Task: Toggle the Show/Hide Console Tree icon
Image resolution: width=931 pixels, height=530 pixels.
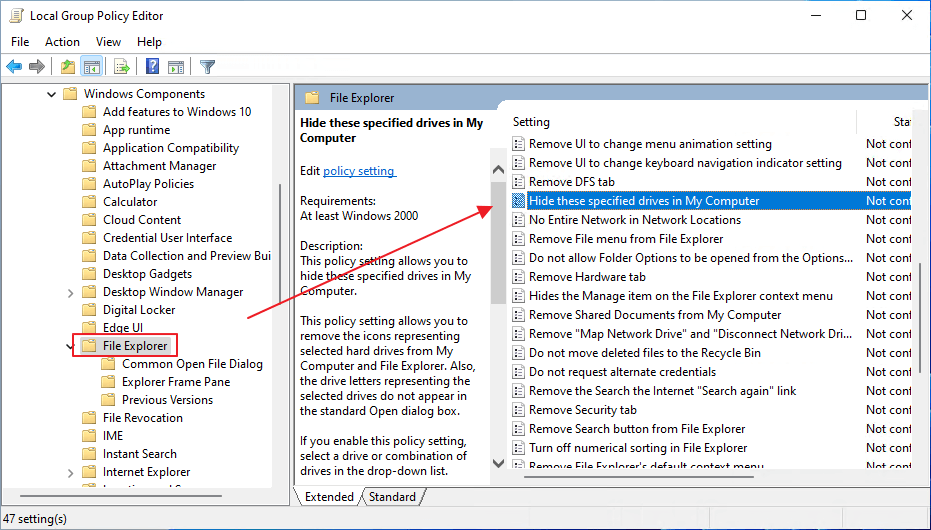Action: point(91,67)
